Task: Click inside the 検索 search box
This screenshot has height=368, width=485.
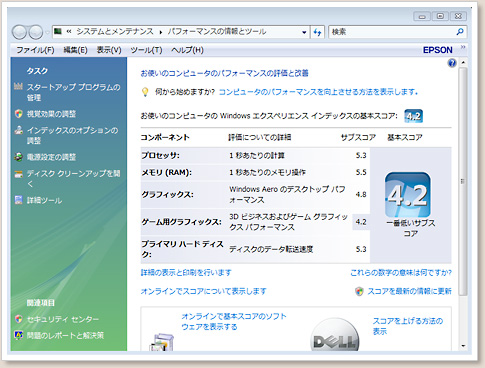Action: tap(392, 32)
